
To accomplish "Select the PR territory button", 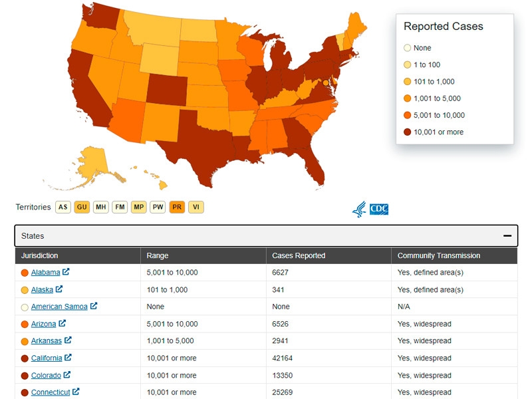I will (x=177, y=207).
